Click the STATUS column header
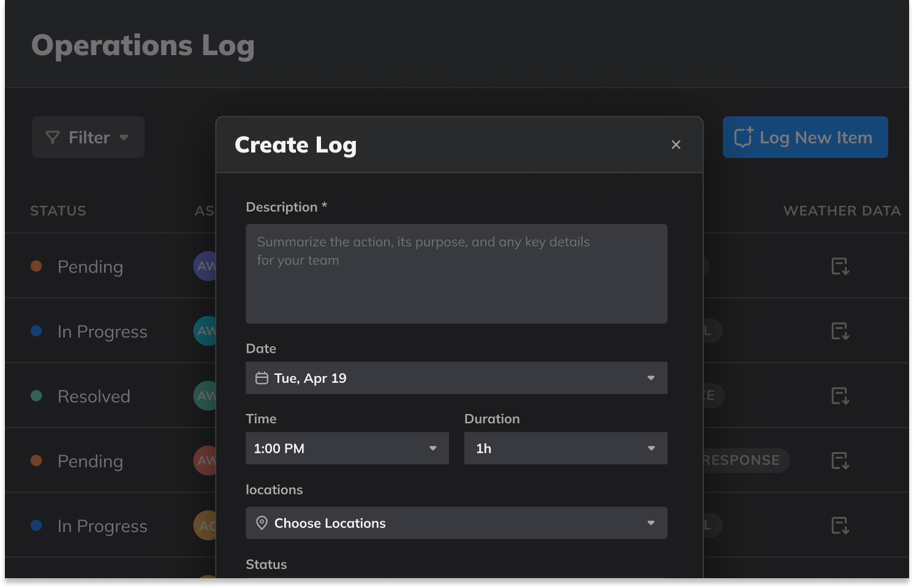This screenshot has height=588, width=914. click(58, 211)
